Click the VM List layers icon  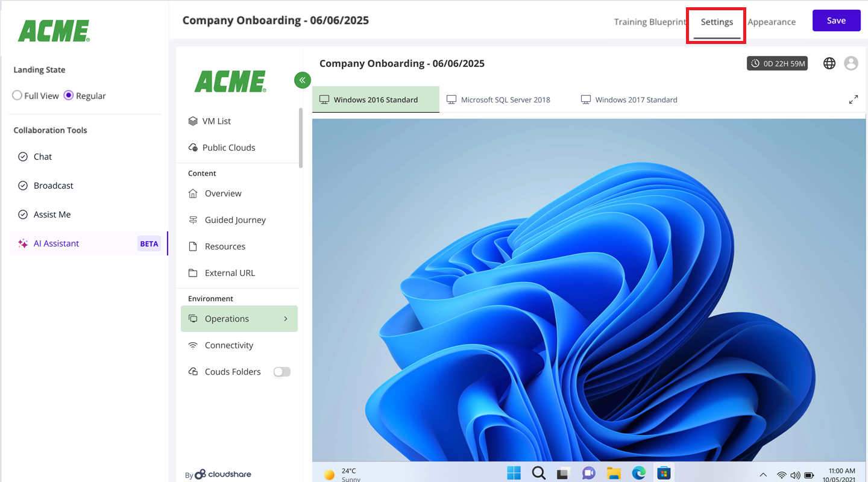point(193,121)
